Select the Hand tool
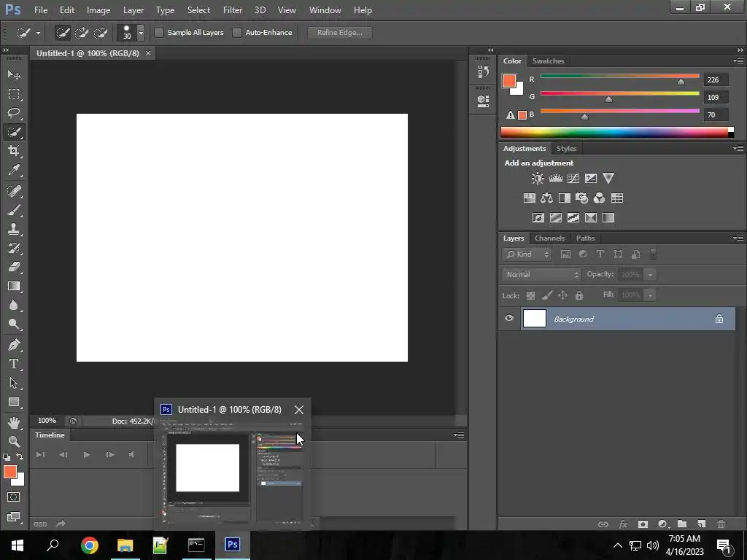Screen dimensions: 747x560 (14, 422)
